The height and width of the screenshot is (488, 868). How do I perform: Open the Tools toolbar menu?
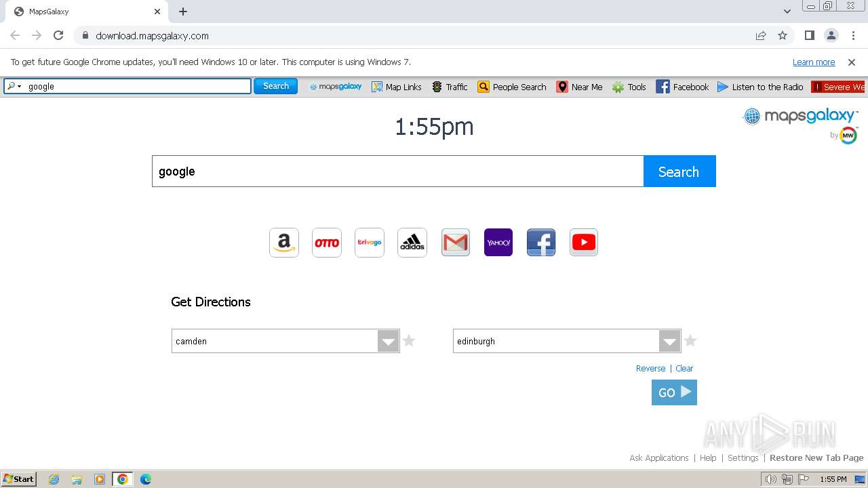629,87
